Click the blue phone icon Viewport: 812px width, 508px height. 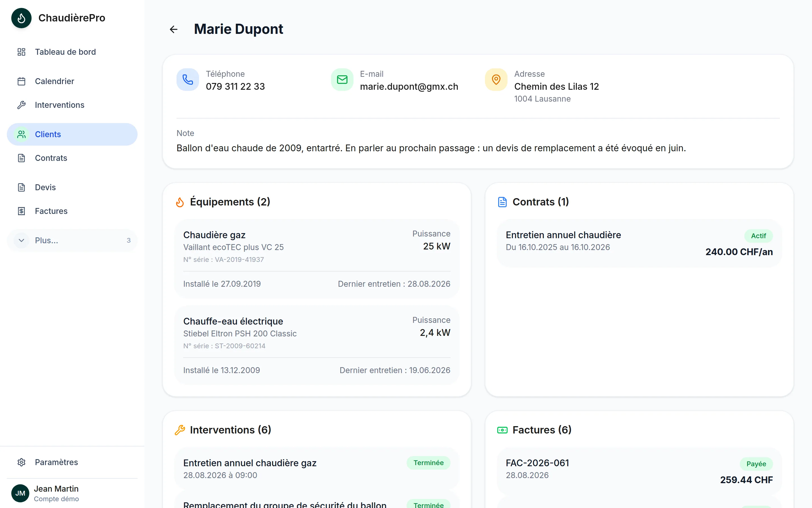coord(187,80)
